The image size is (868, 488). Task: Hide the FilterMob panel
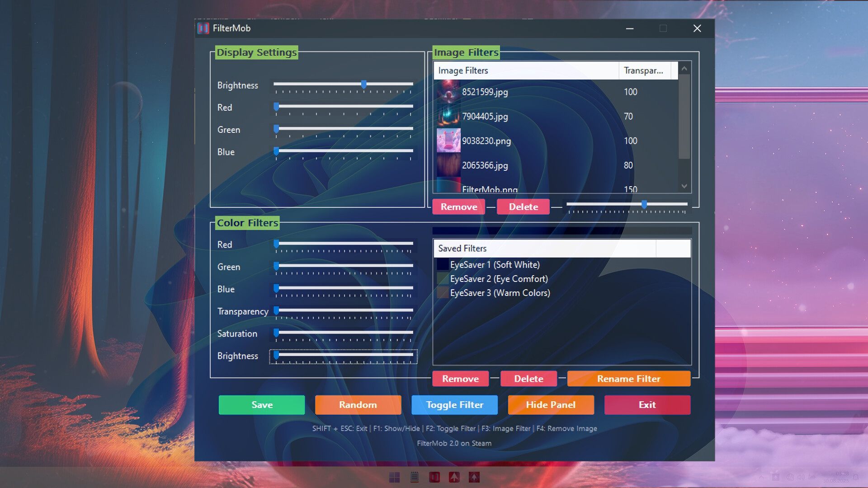tap(551, 404)
